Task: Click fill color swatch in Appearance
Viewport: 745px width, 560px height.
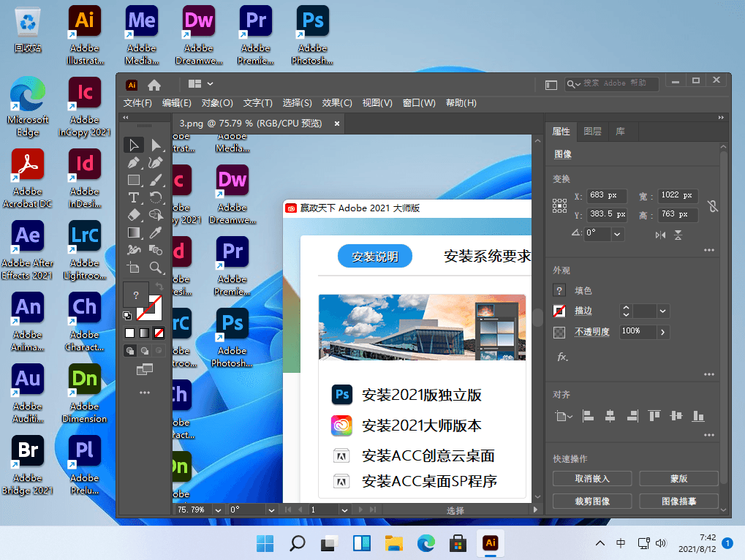Action: point(559,290)
